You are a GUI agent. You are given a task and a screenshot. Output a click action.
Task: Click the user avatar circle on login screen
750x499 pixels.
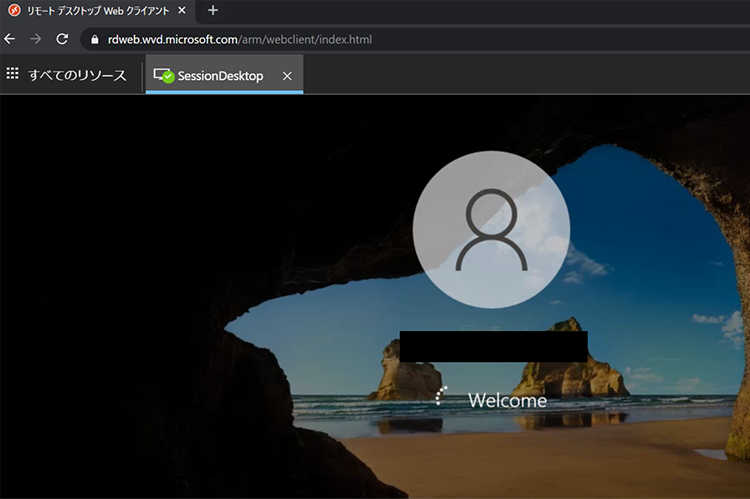coord(491,229)
